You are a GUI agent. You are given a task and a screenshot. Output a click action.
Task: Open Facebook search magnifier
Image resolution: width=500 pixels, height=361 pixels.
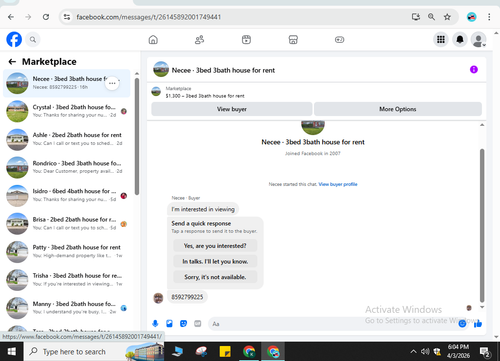[x=33, y=40]
